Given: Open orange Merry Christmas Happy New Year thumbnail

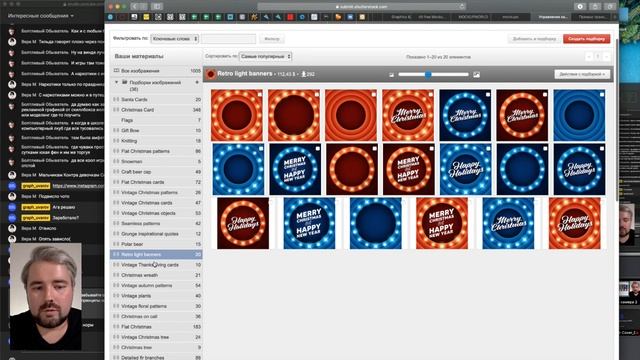Looking at the screenshot, I should (442, 223).
